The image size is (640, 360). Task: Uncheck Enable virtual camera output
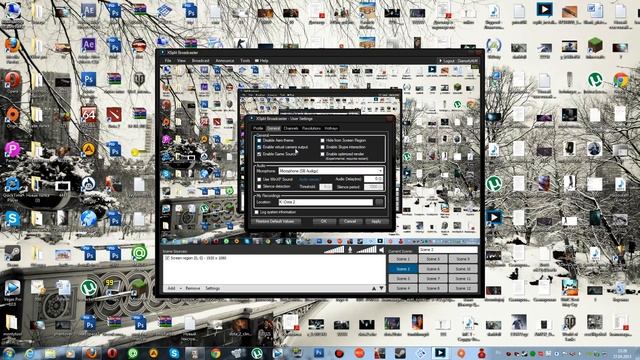click(259, 147)
